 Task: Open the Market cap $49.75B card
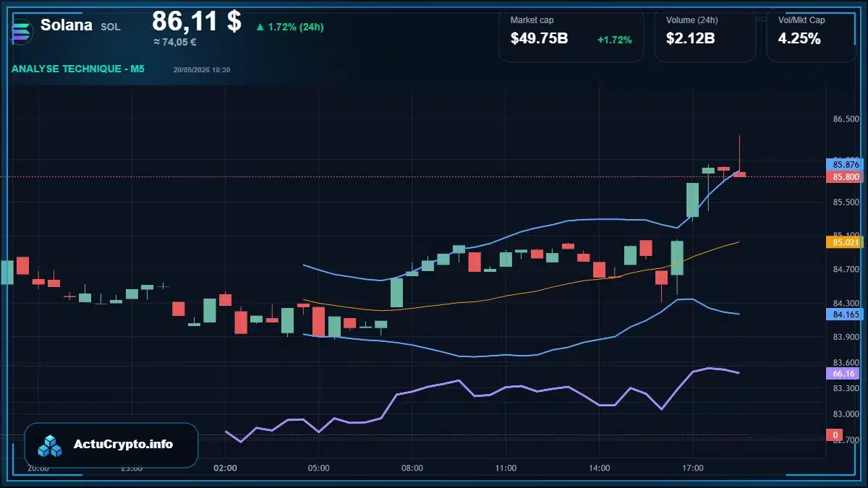pos(571,34)
